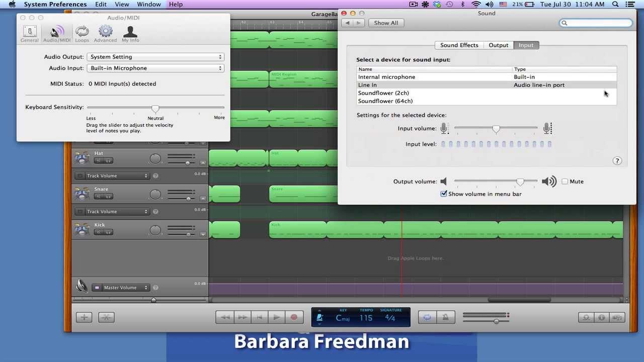Toggle Kick track mute/solo controls
This screenshot has height=362, width=644.
tap(103, 232)
